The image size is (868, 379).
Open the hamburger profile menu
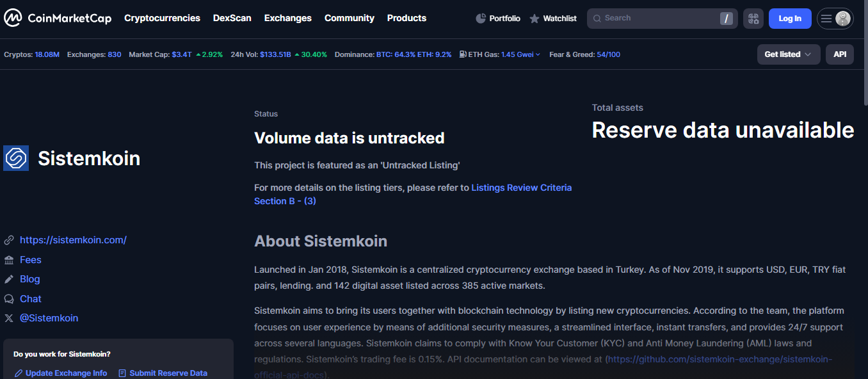tap(826, 19)
